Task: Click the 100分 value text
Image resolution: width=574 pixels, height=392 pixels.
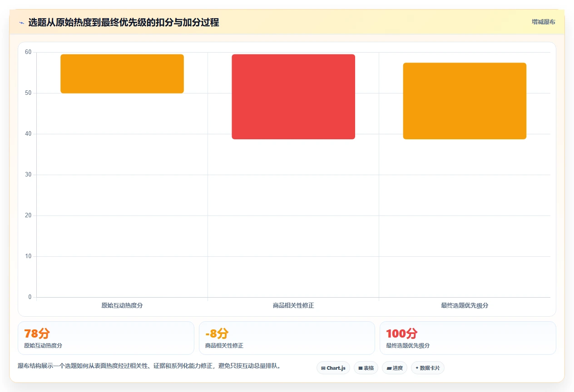Action: tap(401, 333)
